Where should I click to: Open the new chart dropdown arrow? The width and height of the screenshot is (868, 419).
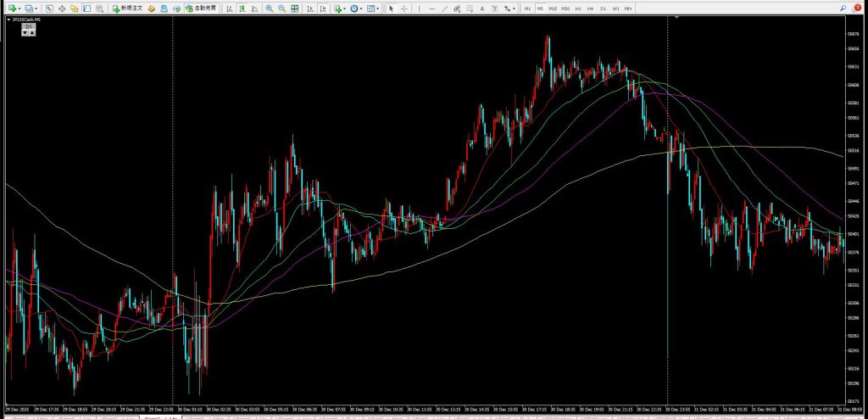20,8
